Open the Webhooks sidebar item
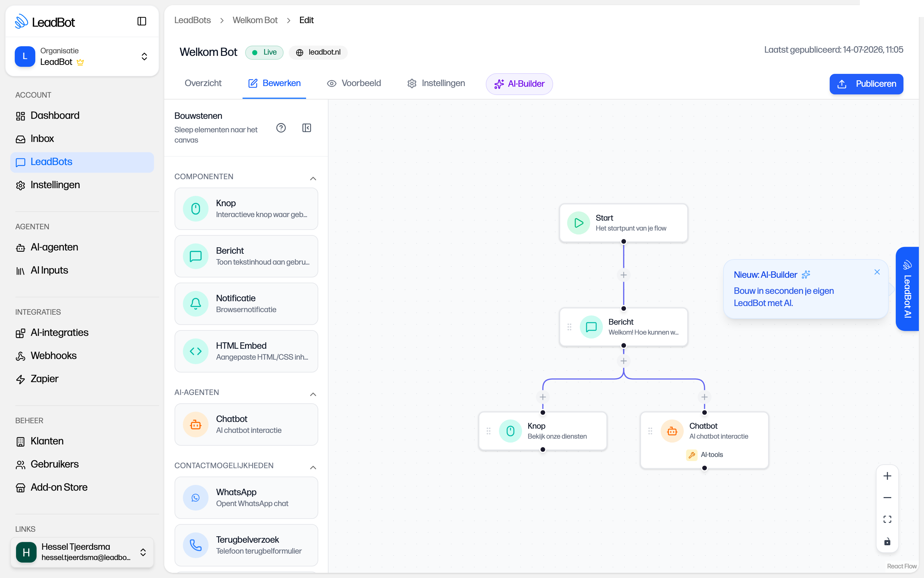This screenshot has height=578, width=924. point(82,356)
